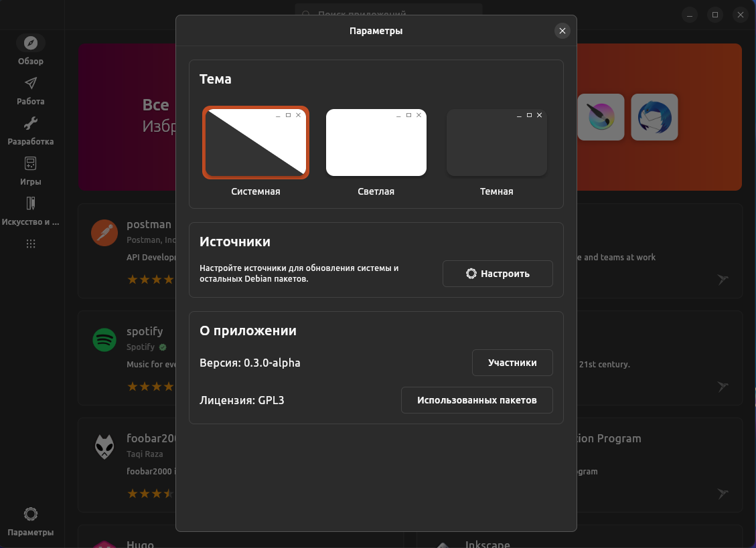Close the Параметры dialog
Viewport: 756px width, 548px height.
[x=562, y=31]
